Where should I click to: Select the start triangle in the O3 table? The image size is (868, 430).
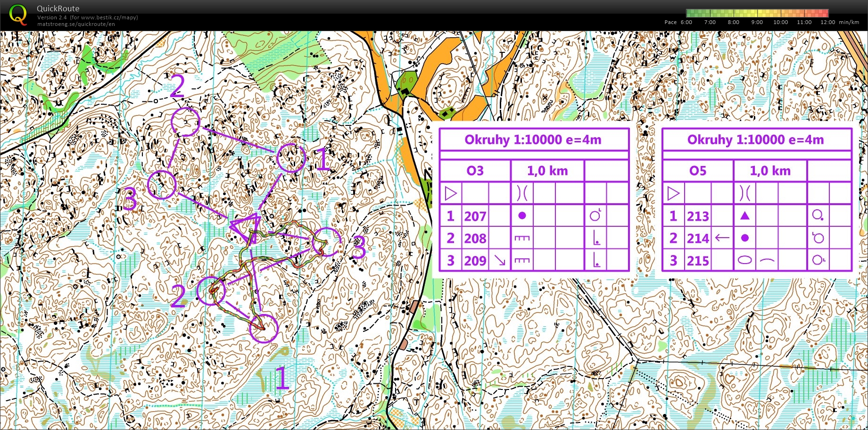(451, 193)
